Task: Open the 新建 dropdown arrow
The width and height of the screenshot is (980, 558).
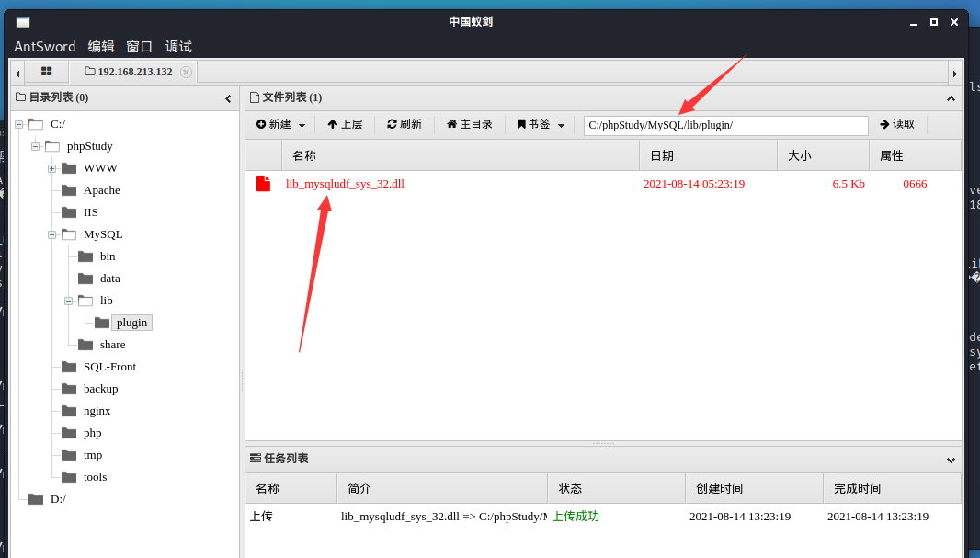Action: pyautogui.click(x=302, y=125)
